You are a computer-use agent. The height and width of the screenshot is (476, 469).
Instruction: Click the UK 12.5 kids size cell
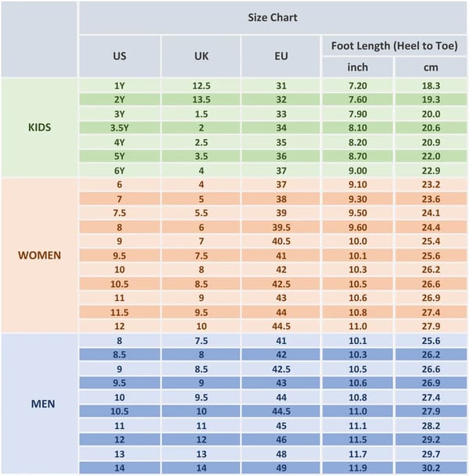(x=201, y=85)
